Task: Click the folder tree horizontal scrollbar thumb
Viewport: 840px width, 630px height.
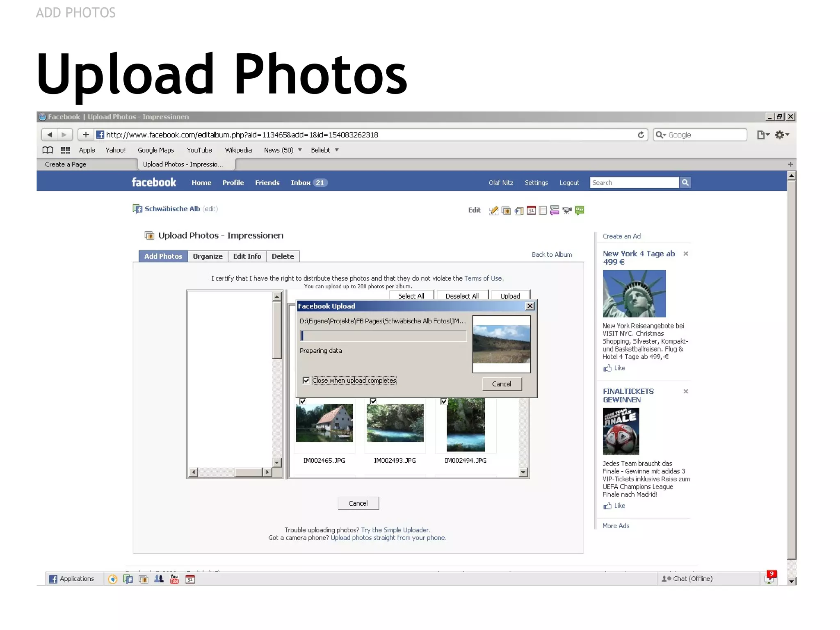Action: tap(249, 472)
